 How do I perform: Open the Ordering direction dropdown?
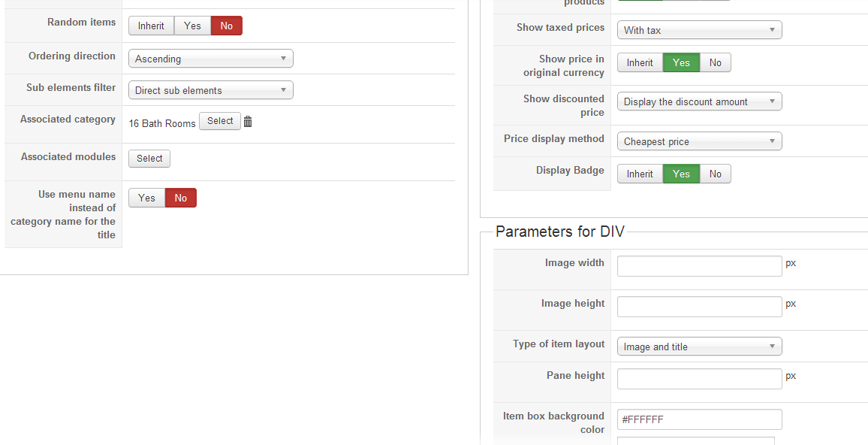[210, 59]
